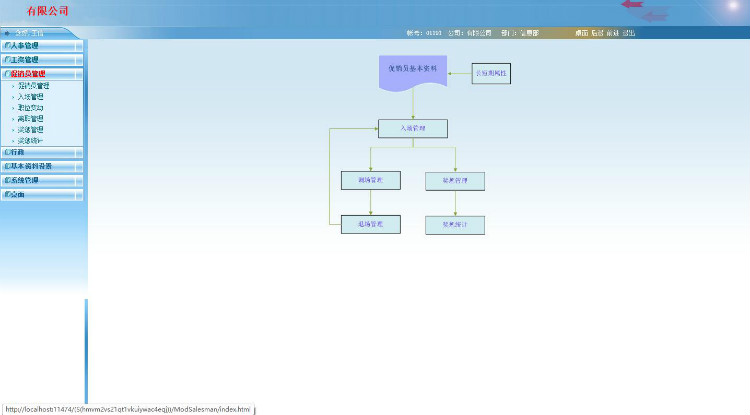Click the 桌面 link in the top bar
The width and height of the screenshot is (750, 415).
click(582, 33)
